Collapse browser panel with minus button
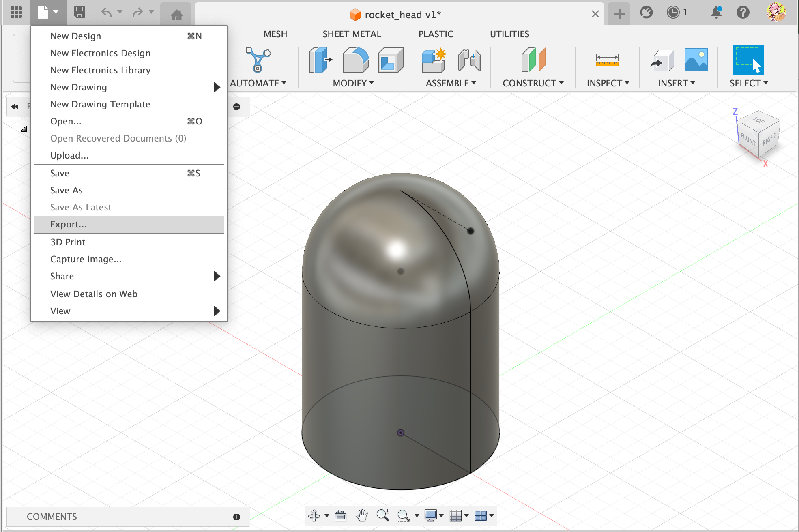 [x=236, y=107]
